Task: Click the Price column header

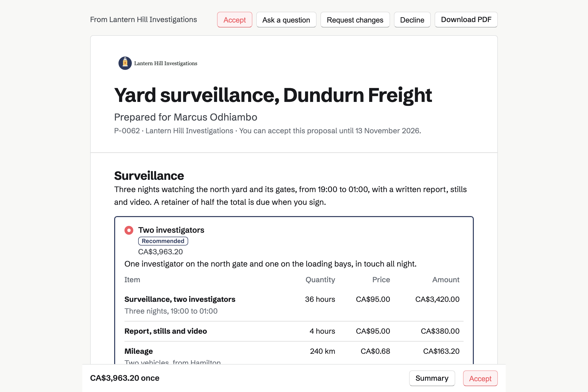Action: click(381, 280)
